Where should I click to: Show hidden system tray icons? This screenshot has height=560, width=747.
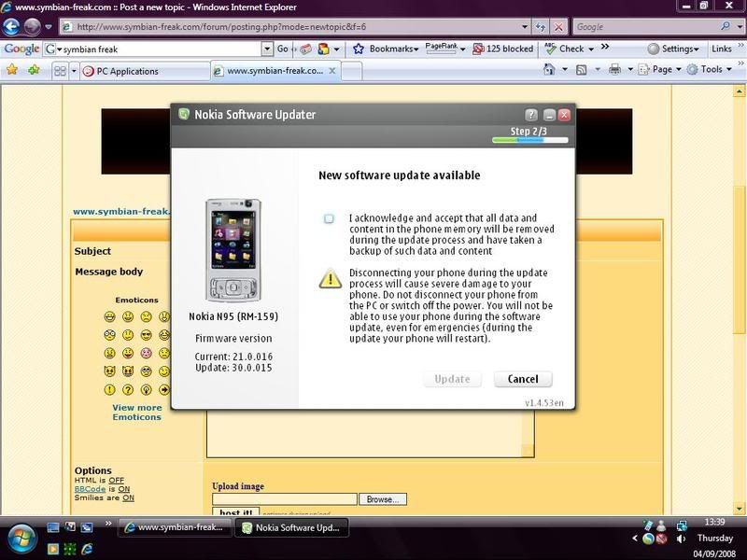pyautogui.click(x=635, y=539)
